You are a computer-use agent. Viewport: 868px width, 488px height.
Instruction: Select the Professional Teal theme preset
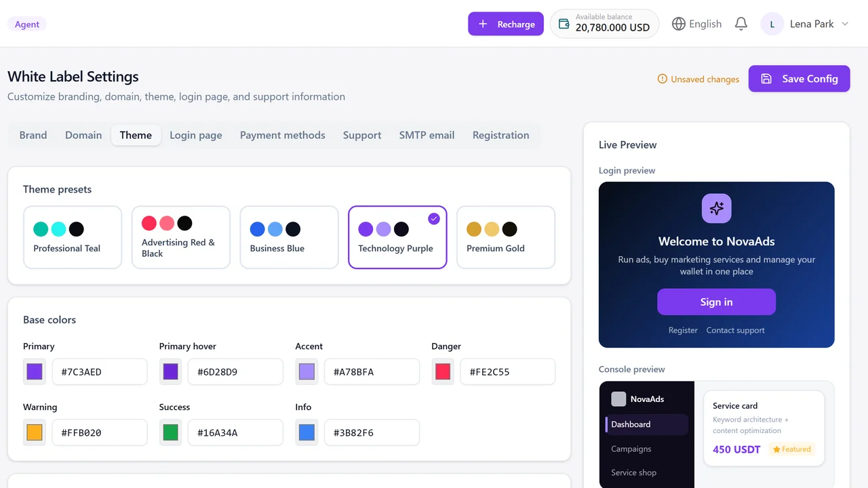click(x=73, y=237)
